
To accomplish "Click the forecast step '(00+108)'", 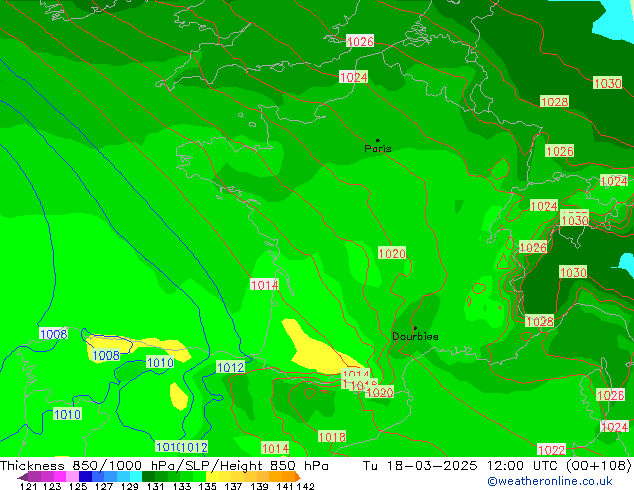I will (598, 466).
